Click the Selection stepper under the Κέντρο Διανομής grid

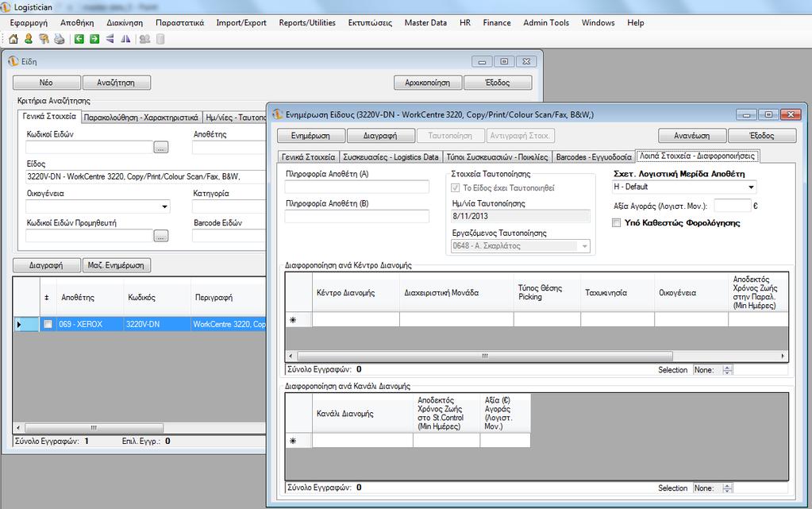[727, 370]
